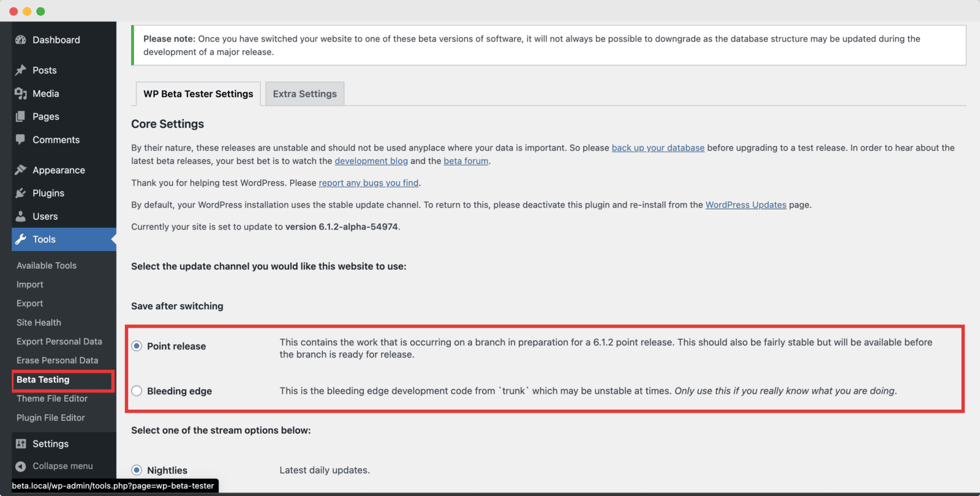This screenshot has height=496, width=980.
Task: Click the Posts pushpin icon
Action: pyautogui.click(x=21, y=70)
